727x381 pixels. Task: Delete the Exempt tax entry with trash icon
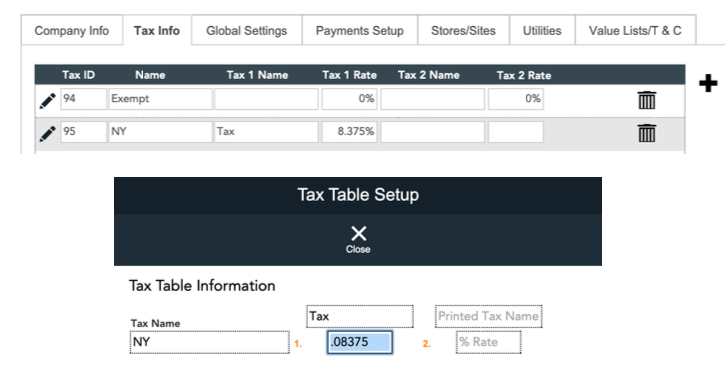pos(647,100)
